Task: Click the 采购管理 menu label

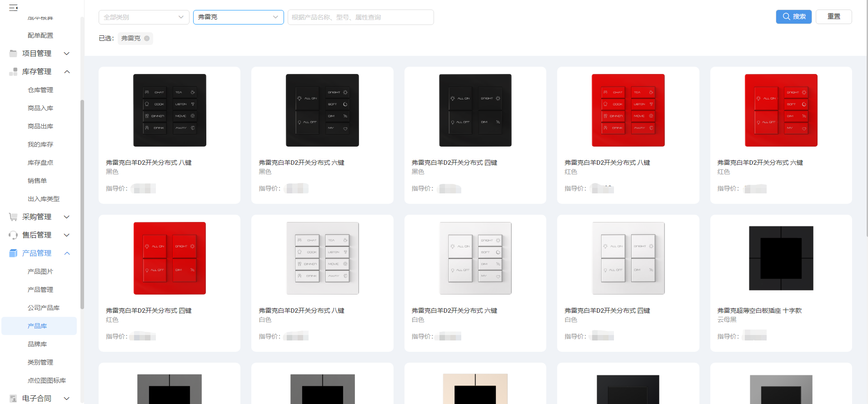Action: [x=37, y=217]
